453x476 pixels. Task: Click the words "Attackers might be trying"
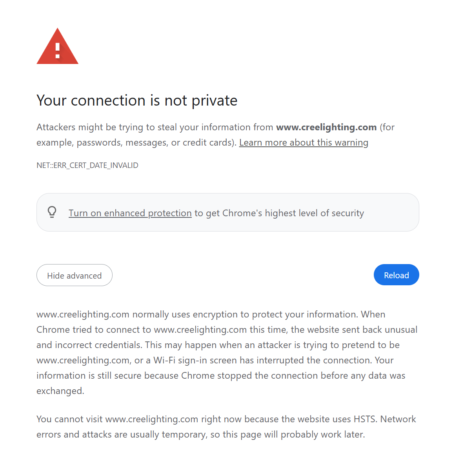(90, 127)
